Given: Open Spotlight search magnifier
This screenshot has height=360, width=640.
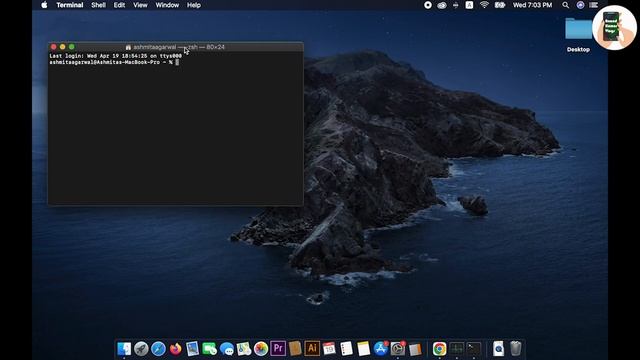Looking at the screenshot, I should pyautogui.click(x=565, y=5).
